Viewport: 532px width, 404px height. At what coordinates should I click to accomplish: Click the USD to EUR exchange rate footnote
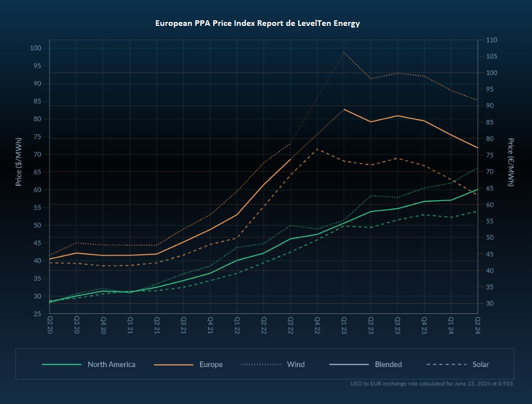[x=430, y=384]
